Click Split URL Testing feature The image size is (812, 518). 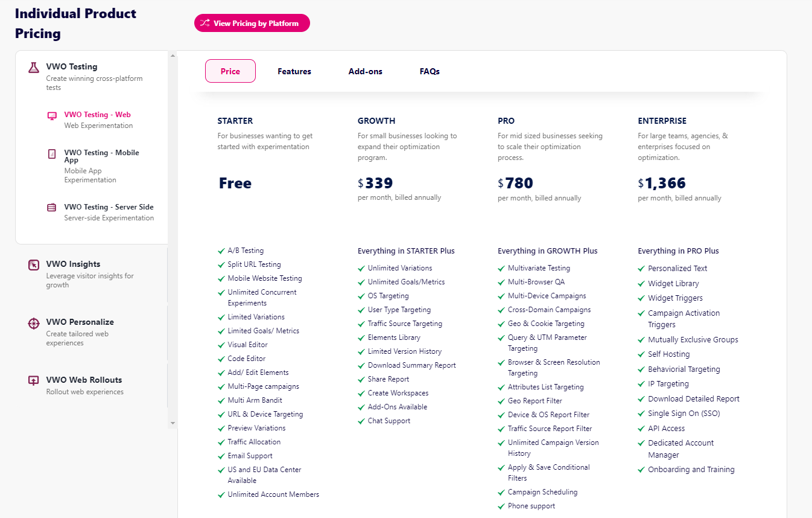pyautogui.click(x=254, y=264)
